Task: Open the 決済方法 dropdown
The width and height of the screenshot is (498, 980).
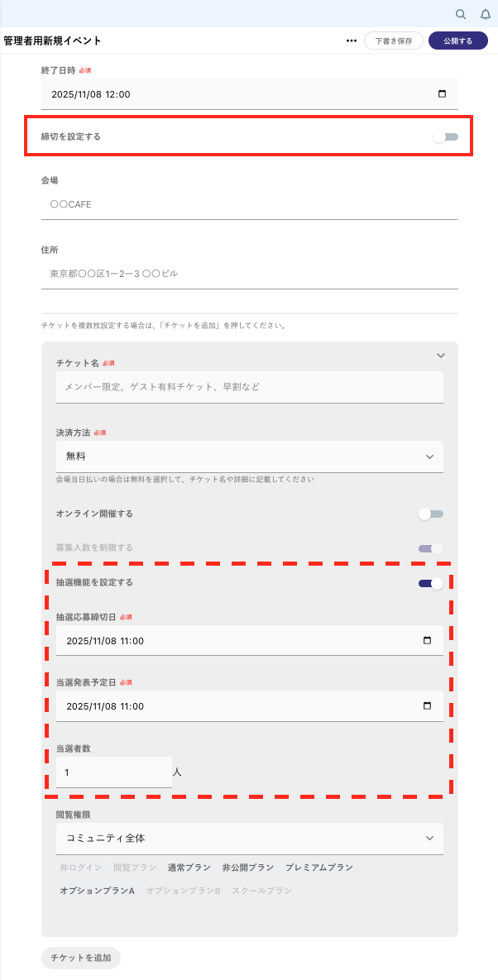Action: (x=249, y=457)
